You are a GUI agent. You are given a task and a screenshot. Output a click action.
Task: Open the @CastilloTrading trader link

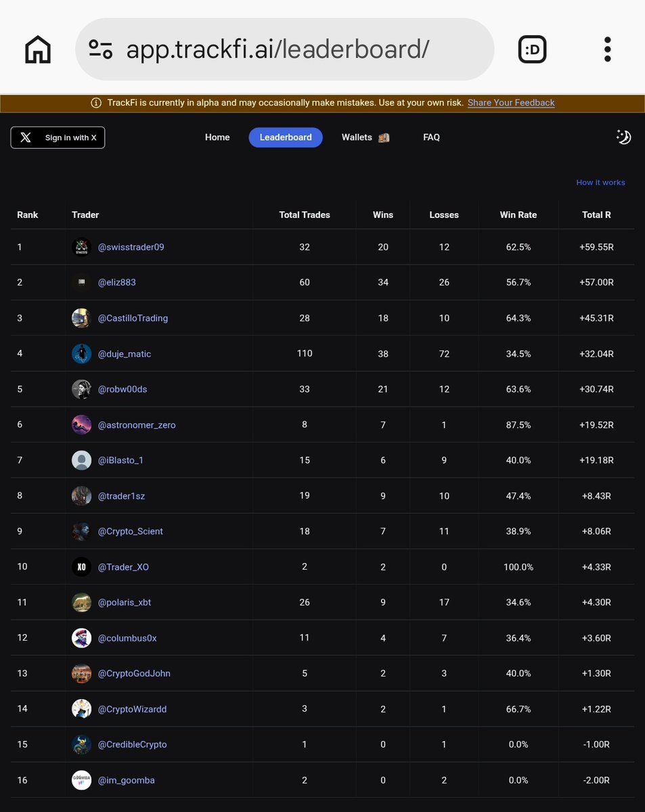coord(133,319)
